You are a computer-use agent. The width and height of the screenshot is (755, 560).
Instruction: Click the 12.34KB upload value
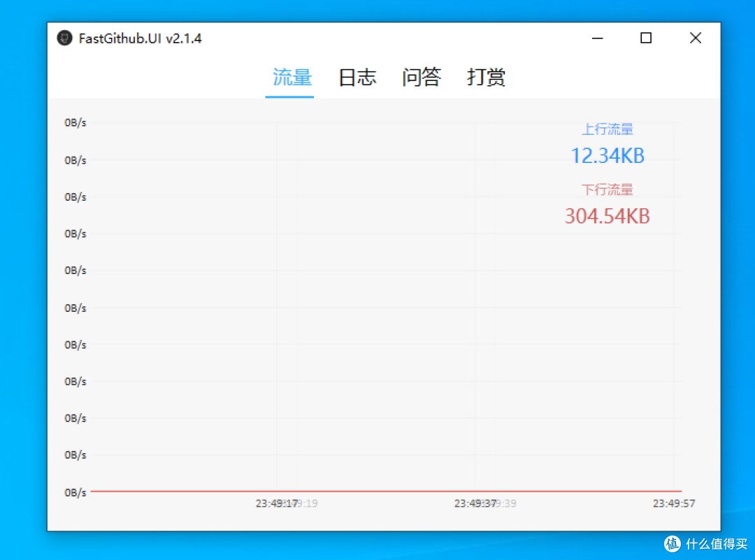tap(607, 155)
